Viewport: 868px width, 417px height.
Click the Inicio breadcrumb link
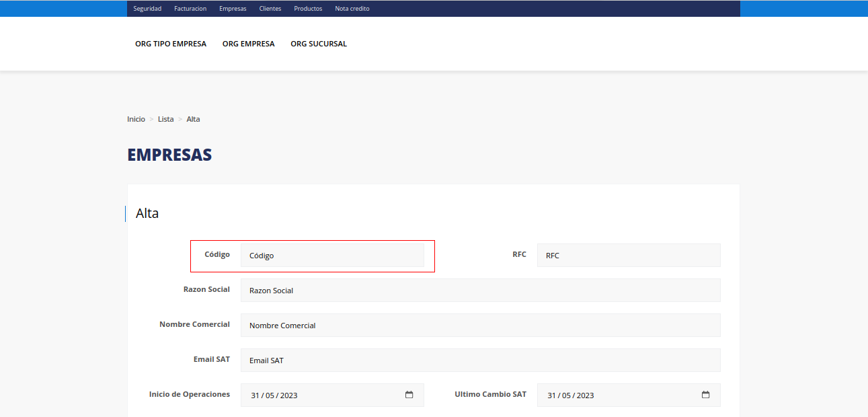tap(136, 119)
